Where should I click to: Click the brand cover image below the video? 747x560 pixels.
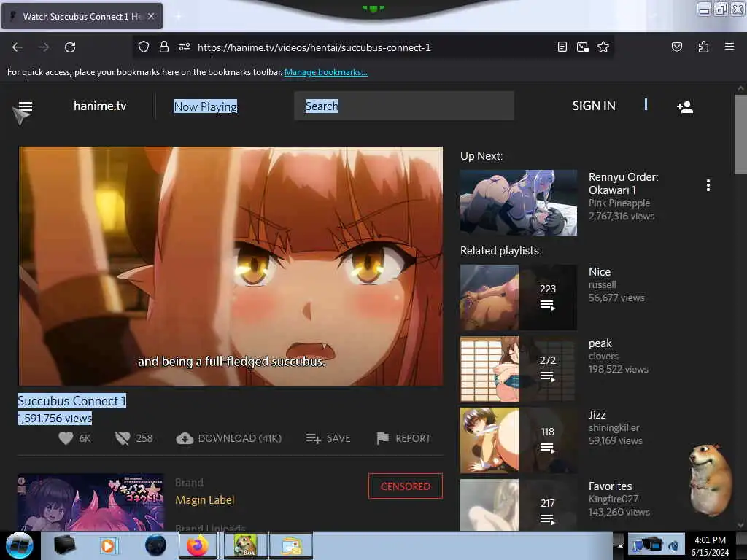point(91,502)
